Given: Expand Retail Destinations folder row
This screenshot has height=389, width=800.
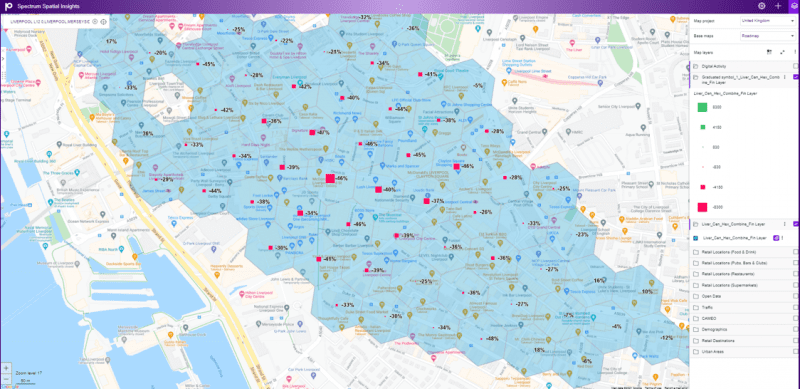Looking at the screenshot, I should (x=744, y=341).
